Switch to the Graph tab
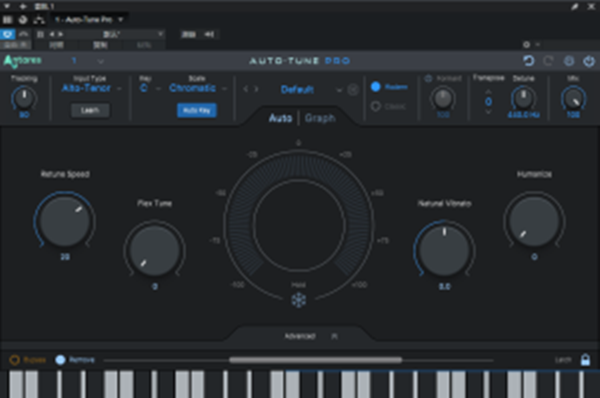The image size is (600, 398). point(320,118)
